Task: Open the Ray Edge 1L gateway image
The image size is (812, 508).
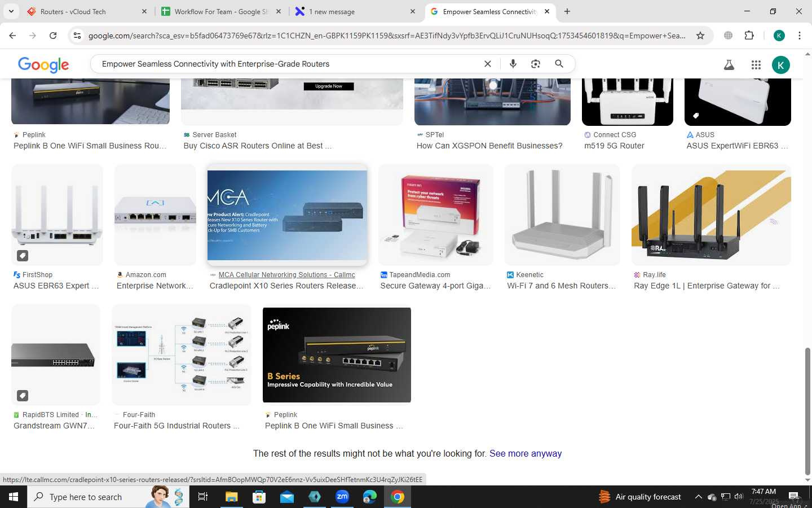Action: click(x=711, y=214)
